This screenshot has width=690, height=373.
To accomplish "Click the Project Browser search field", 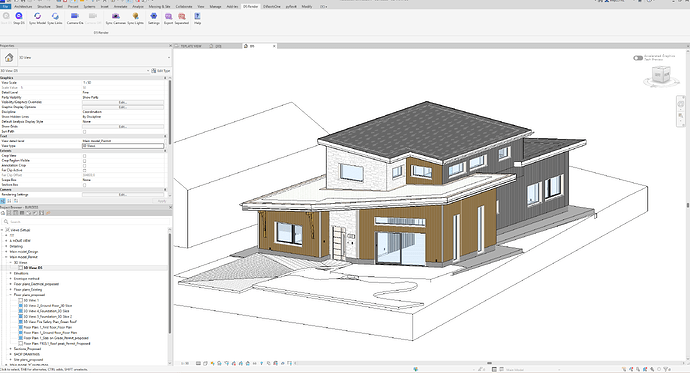I will click(86, 222).
